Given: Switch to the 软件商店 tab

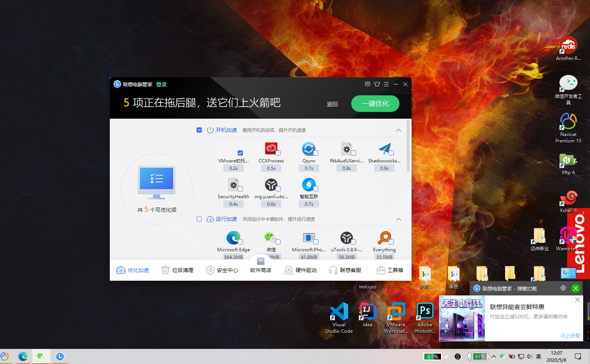Looking at the screenshot, I should click(x=261, y=266).
